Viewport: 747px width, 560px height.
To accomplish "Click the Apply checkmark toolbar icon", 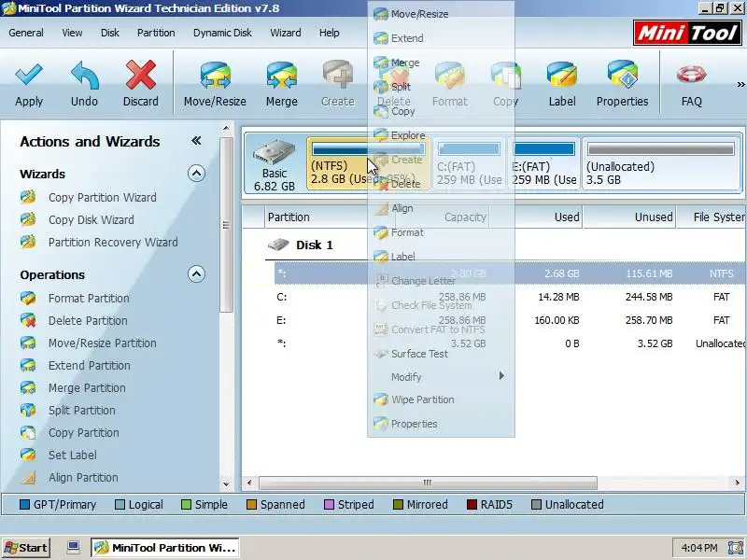I will pyautogui.click(x=29, y=76).
